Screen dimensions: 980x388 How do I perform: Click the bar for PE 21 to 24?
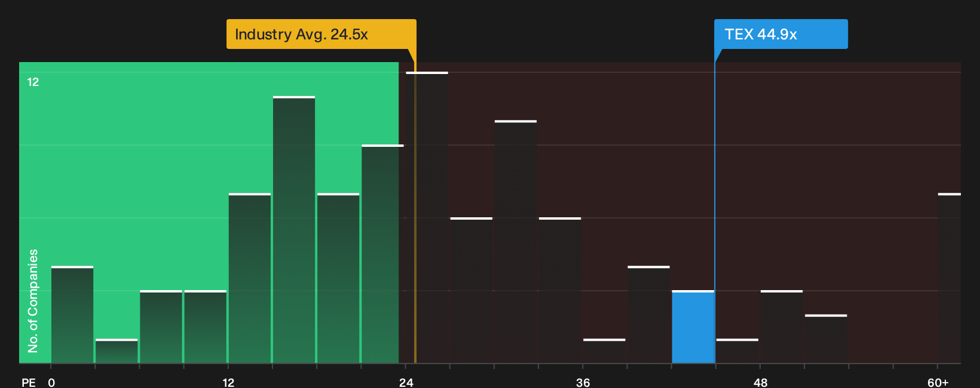[382, 254]
